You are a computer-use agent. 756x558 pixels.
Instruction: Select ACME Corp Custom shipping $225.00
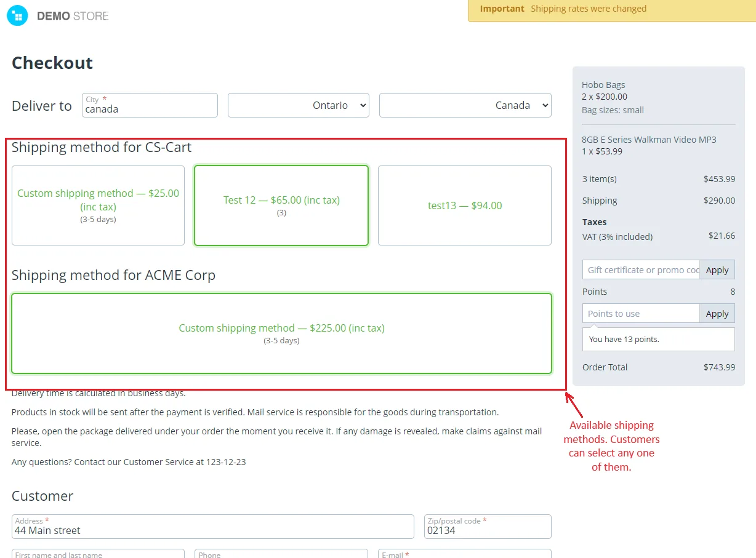point(281,333)
